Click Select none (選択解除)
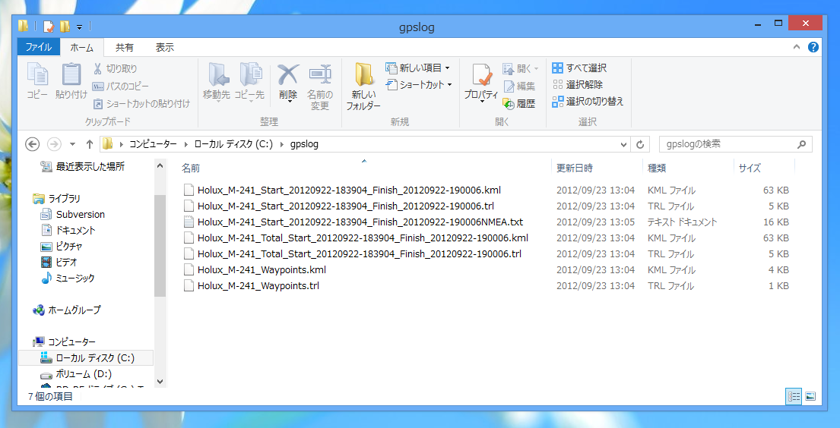 click(577, 85)
